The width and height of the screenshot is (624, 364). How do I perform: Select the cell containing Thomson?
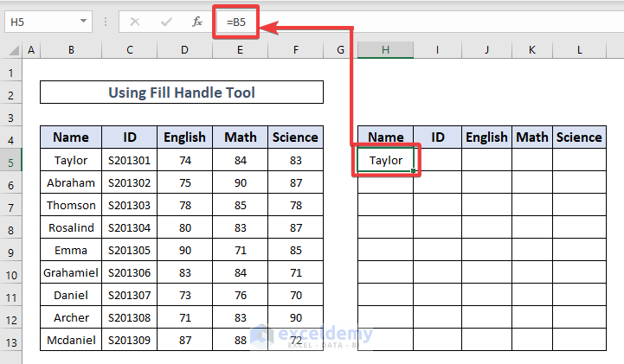(x=71, y=205)
